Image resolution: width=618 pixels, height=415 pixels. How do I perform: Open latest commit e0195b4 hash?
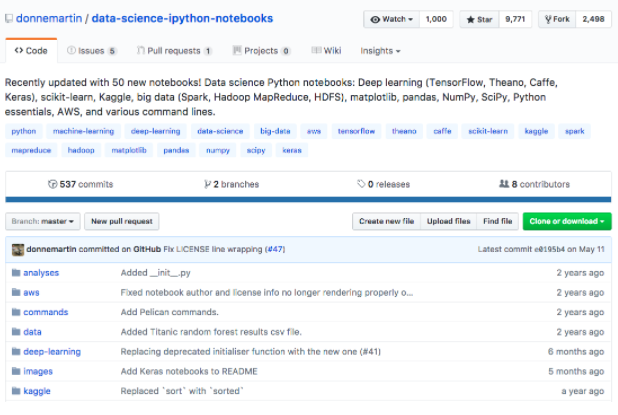click(549, 249)
